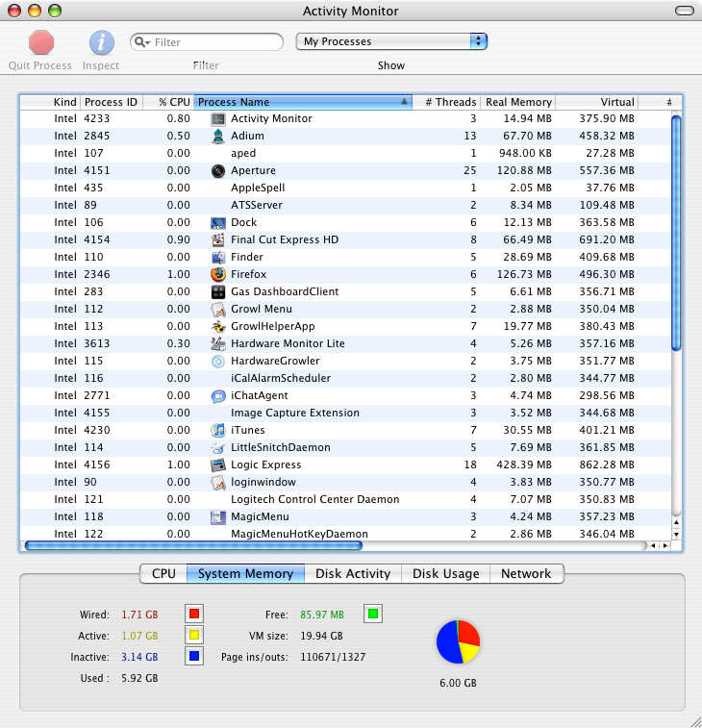
Task: Click the Used 5.92 GB value
Action: (x=139, y=678)
